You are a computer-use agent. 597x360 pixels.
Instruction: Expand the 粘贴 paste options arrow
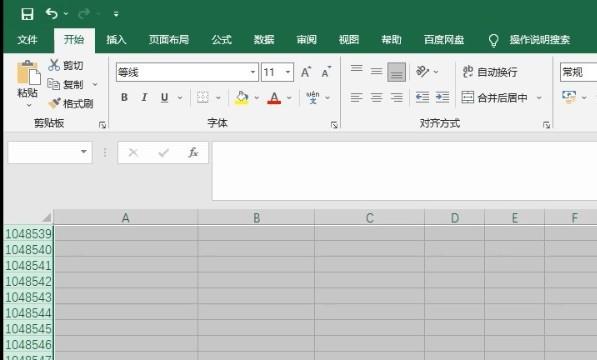point(28,104)
